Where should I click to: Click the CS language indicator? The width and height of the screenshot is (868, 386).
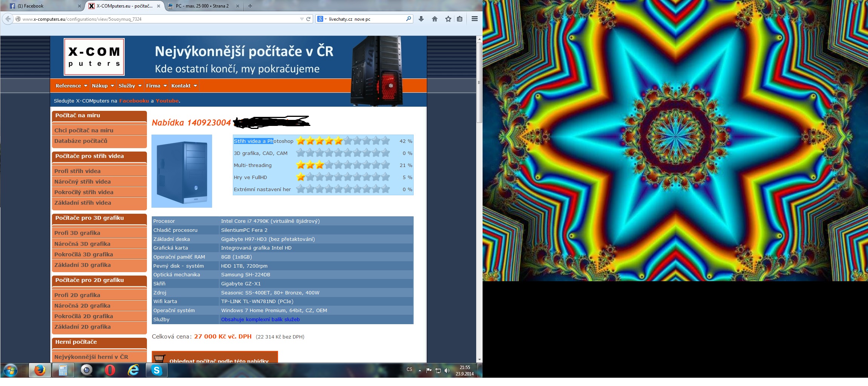click(x=410, y=369)
